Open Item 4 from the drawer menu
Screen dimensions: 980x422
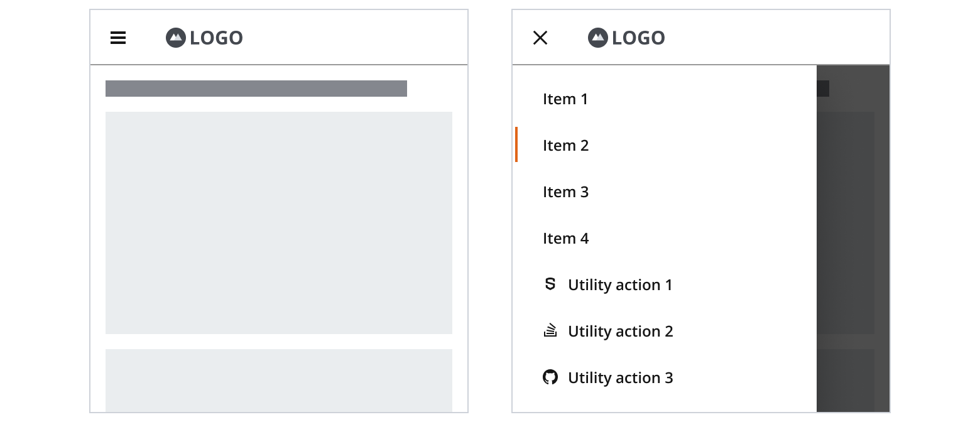[565, 238]
